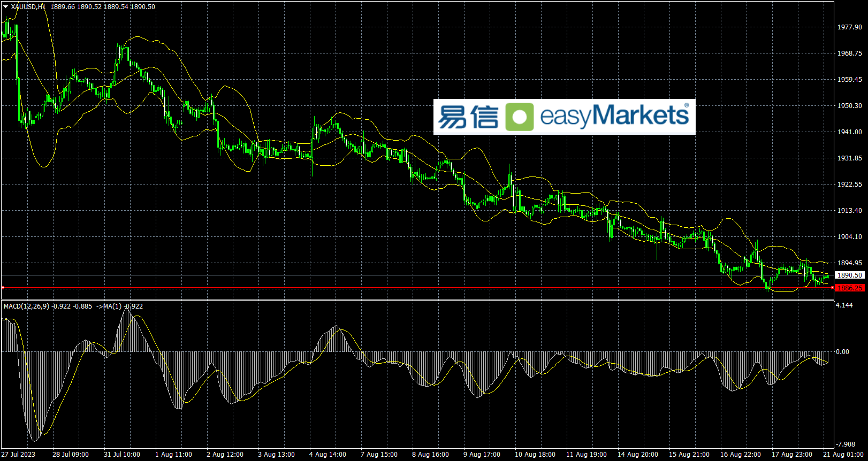Select the red 1886.25 price level tag
The height and width of the screenshot is (461, 868).
click(849, 288)
